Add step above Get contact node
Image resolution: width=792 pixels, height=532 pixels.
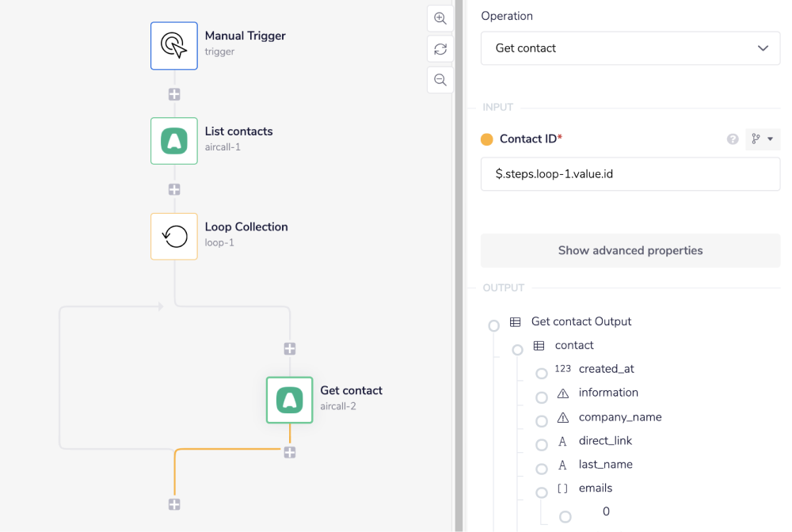[x=290, y=349]
